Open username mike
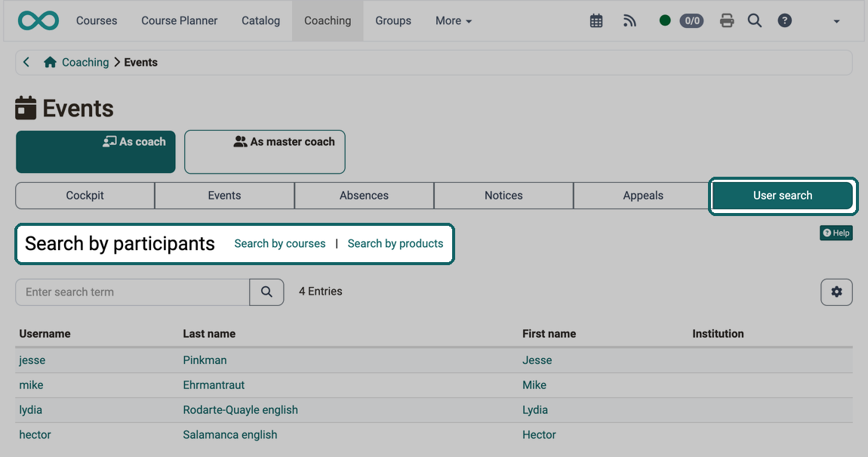868x457 pixels. (31, 385)
